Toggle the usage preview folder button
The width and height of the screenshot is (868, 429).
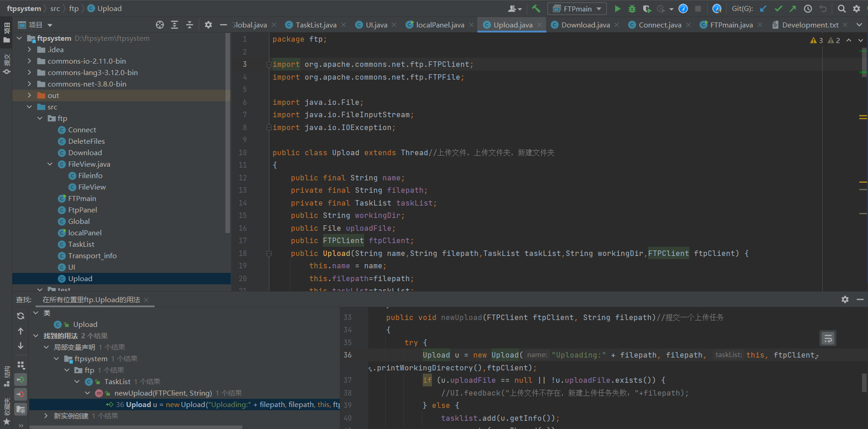21,409
